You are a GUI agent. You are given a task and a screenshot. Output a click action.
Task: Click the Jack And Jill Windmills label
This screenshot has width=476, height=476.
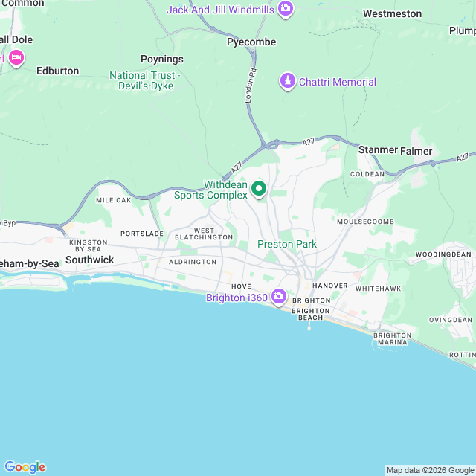[x=220, y=10]
